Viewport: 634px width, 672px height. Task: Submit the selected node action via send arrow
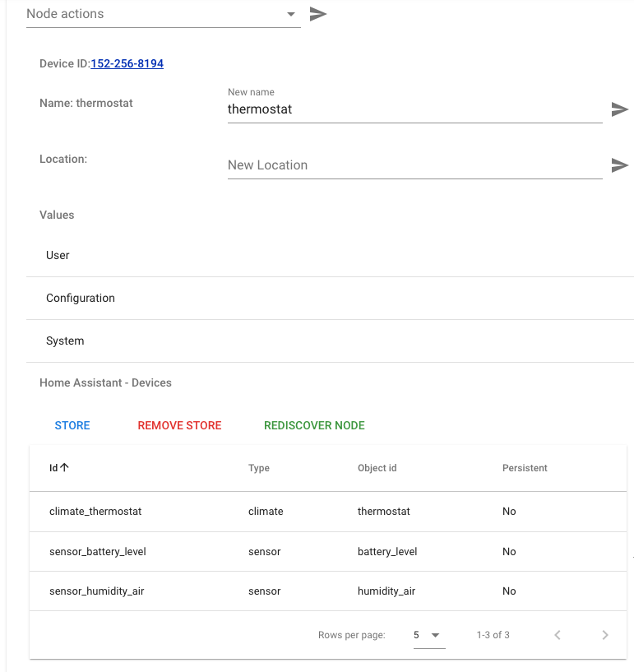pos(318,13)
